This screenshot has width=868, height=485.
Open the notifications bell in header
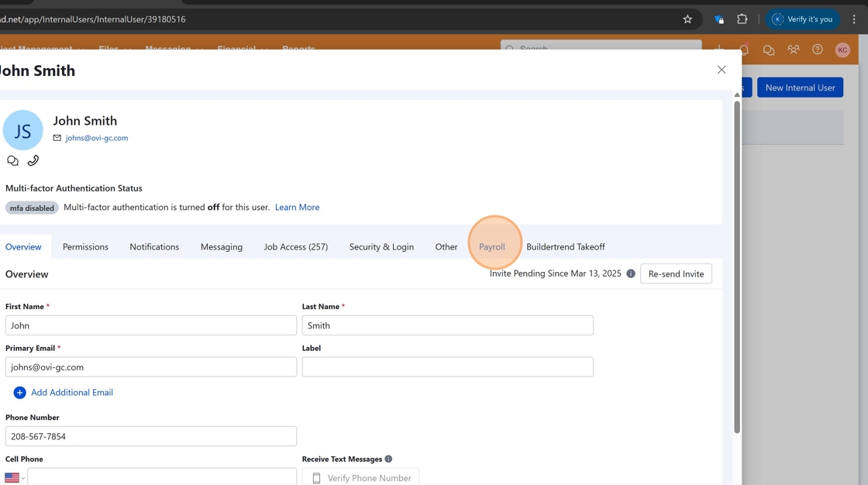pos(745,50)
